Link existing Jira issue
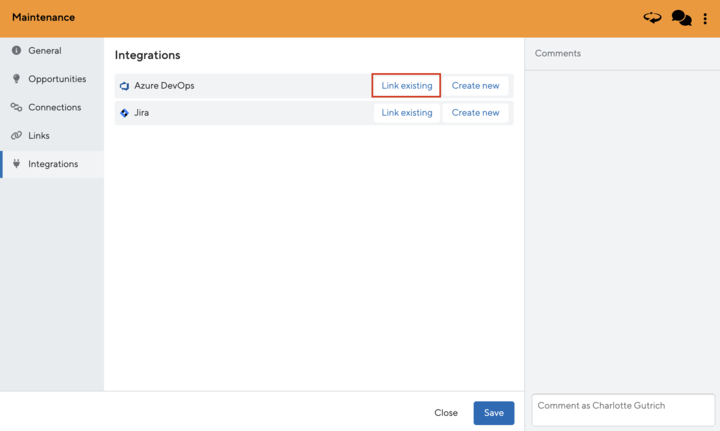The height and width of the screenshot is (431, 720). pos(407,113)
